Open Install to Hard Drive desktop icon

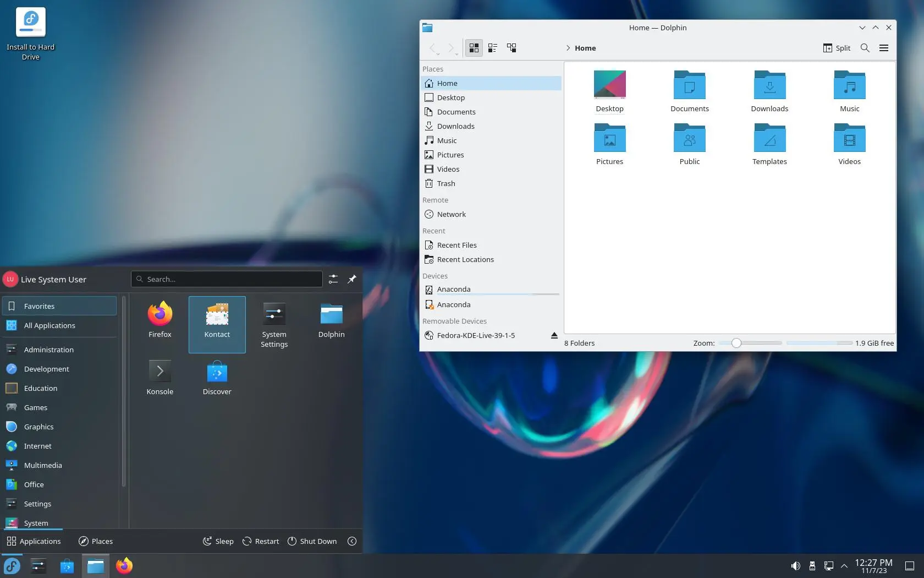click(31, 34)
